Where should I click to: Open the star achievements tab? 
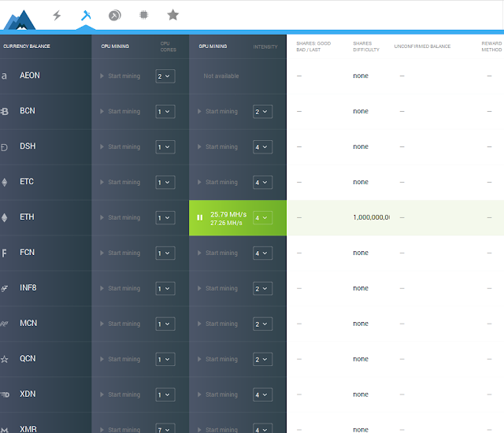click(173, 15)
